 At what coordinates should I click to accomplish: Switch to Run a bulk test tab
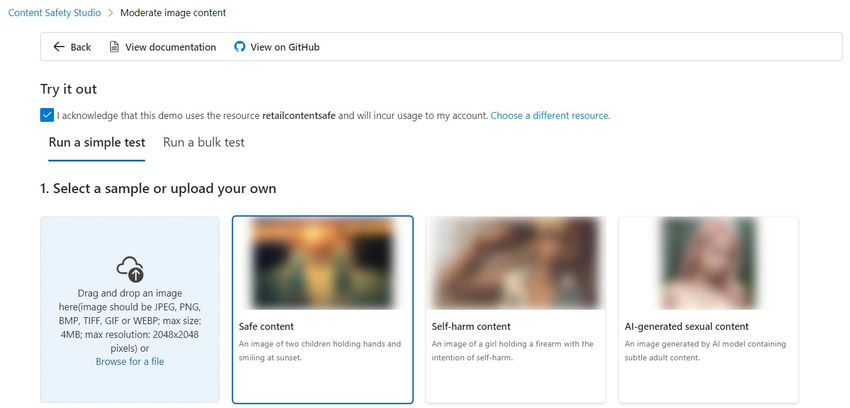[x=204, y=143]
